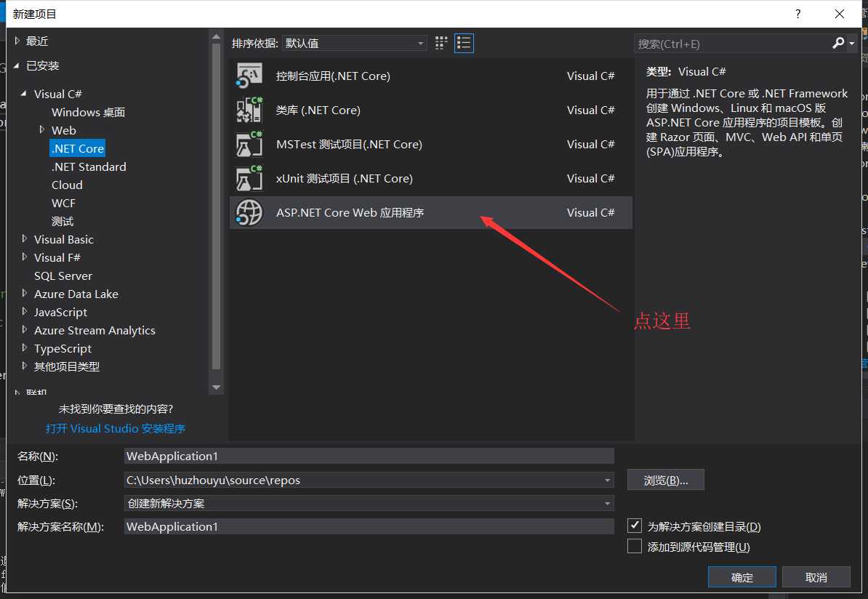
Task: Collapse the Visual C# tree node
Action: (x=24, y=94)
